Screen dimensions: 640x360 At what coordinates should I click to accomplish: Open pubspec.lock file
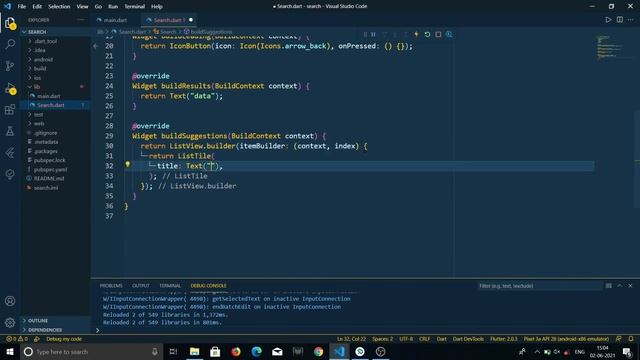pyautogui.click(x=55, y=160)
